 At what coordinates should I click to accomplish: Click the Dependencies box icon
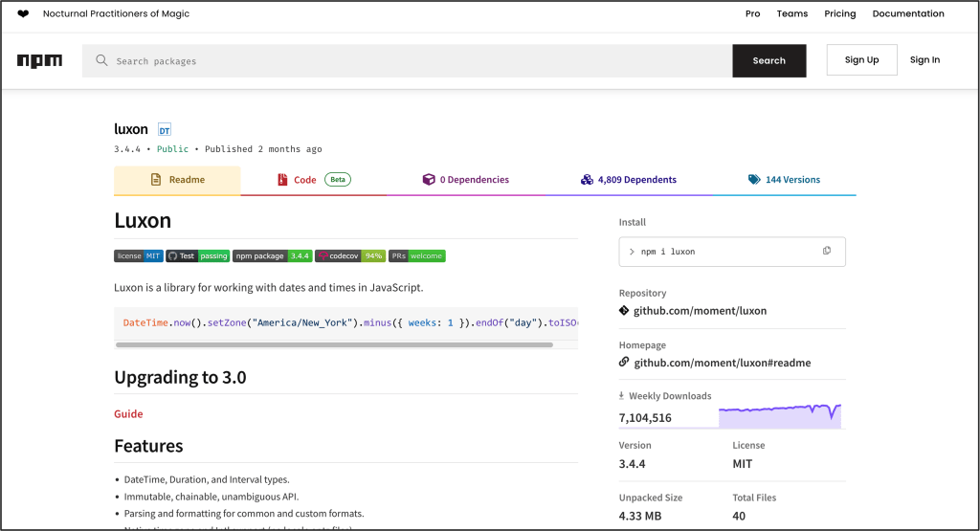tap(429, 179)
